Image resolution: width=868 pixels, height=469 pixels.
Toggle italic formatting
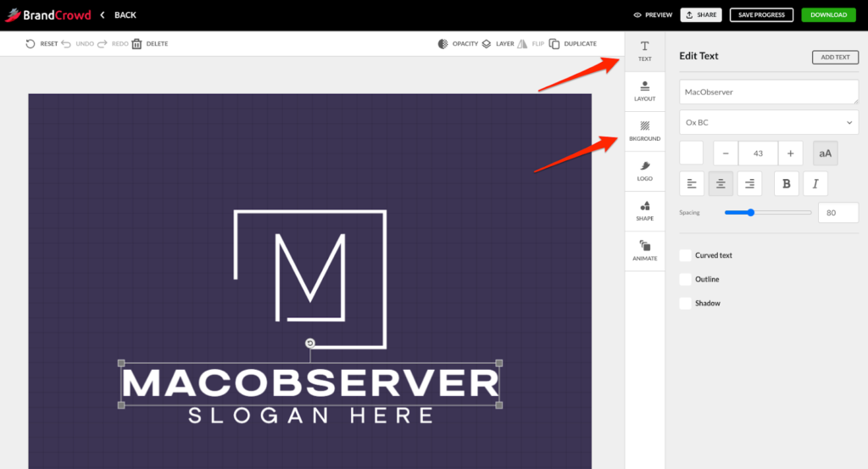tap(815, 184)
